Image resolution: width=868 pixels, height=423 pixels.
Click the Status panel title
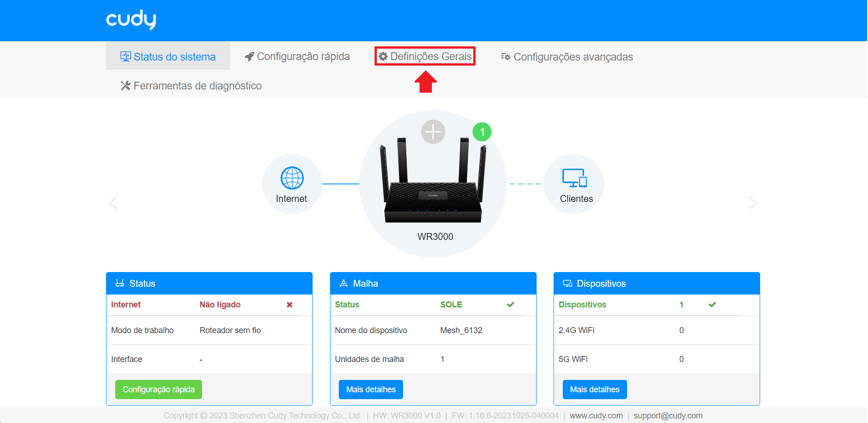point(142,284)
